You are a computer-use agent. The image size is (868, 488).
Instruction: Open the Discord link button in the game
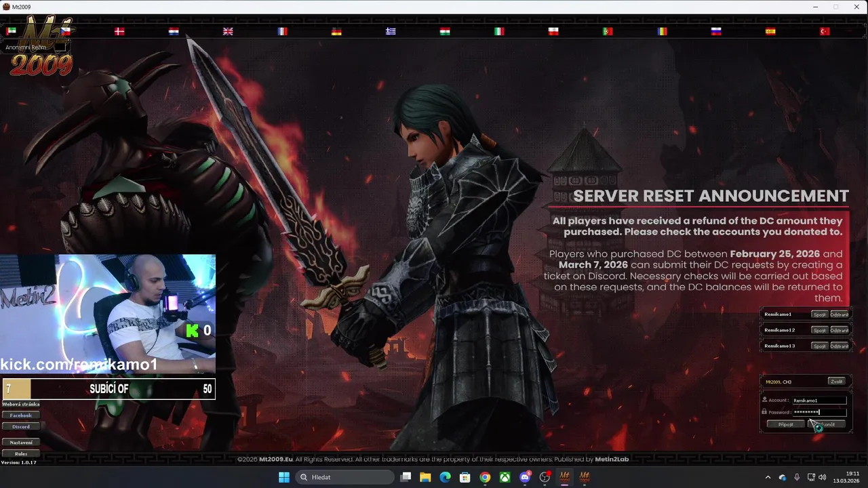[21, 426]
